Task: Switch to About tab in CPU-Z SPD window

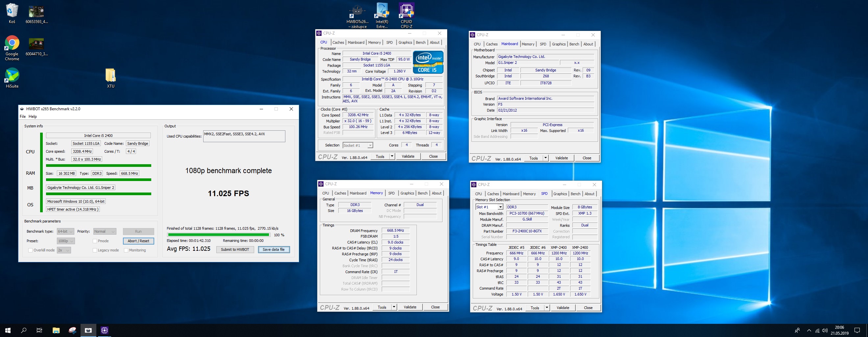Action: (589, 194)
